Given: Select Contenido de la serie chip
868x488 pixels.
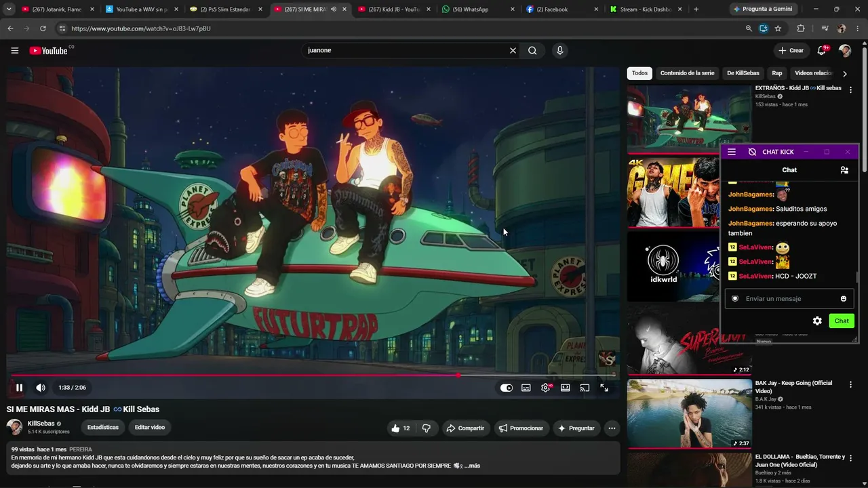Looking at the screenshot, I should (687, 73).
